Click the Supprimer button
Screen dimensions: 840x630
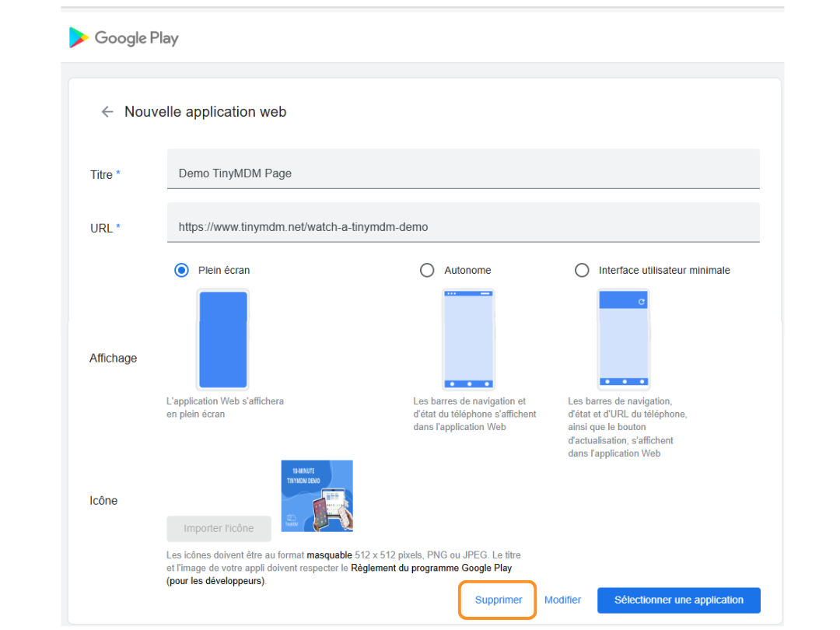(x=499, y=600)
